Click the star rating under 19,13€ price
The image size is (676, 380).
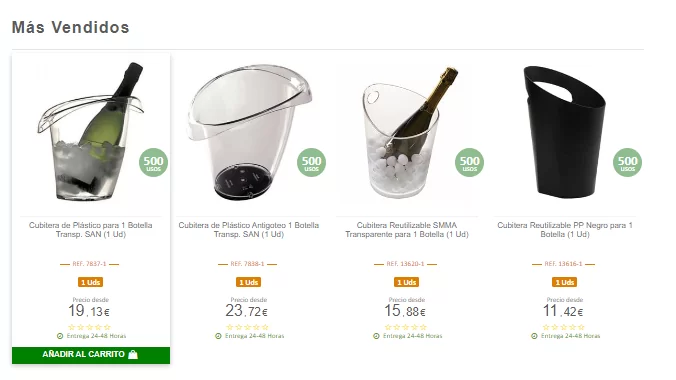[90, 327]
